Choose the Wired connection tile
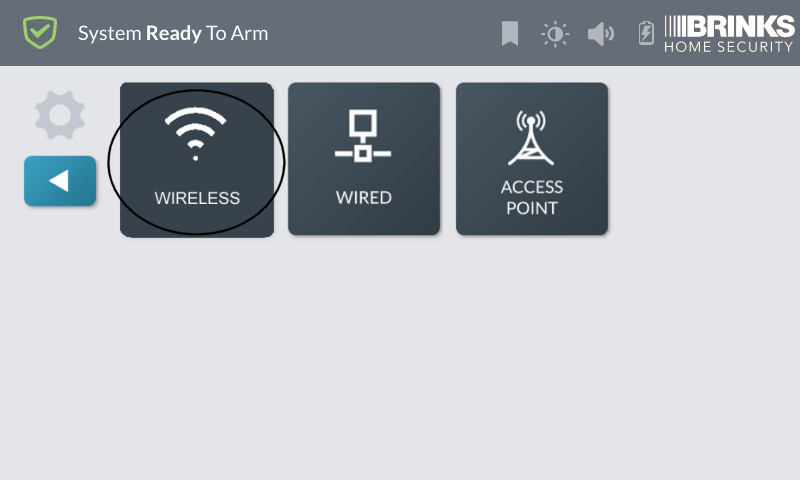This screenshot has height=480, width=800. point(364,159)
